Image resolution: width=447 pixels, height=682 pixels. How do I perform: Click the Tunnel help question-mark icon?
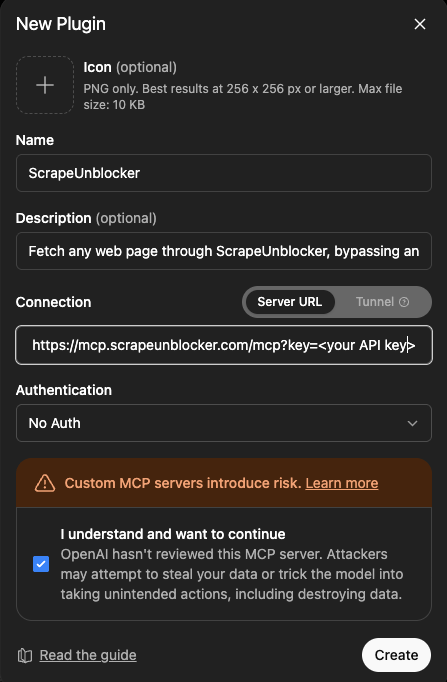pyautogui.click(x=404, y=302)
